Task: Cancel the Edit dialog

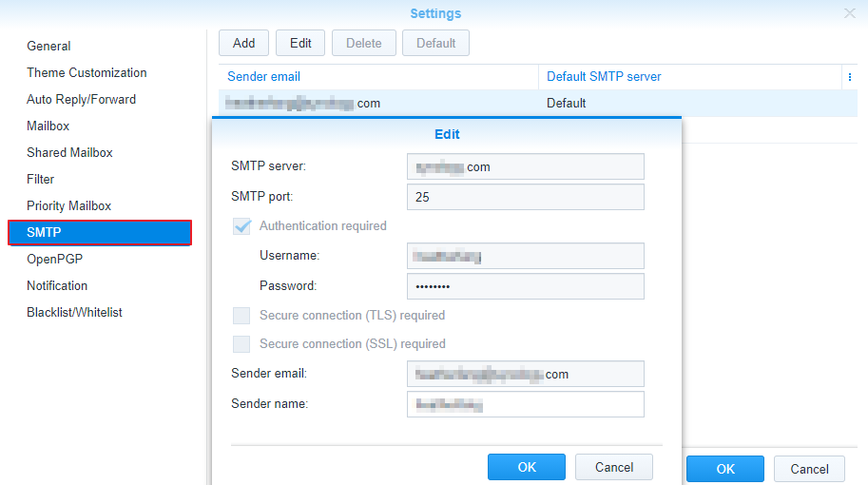Action: [x=614, y=467]
